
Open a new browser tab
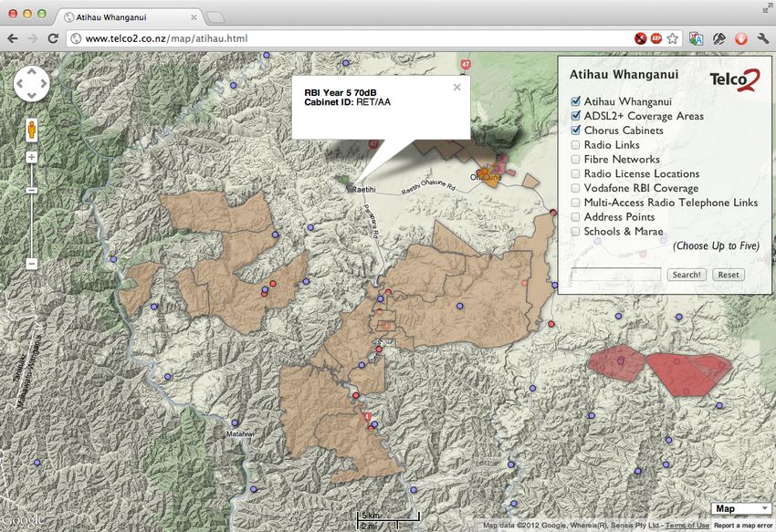[x=215, y=18]
